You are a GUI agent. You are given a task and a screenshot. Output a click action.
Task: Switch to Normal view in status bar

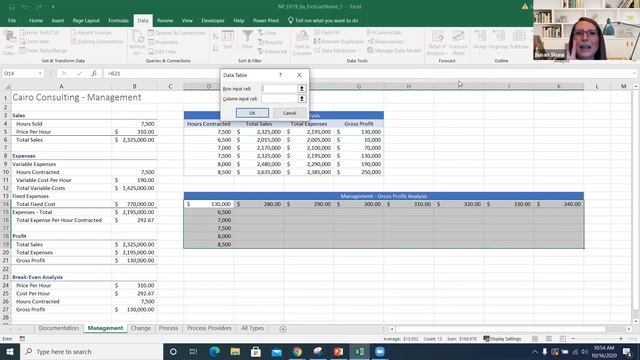(535, 339)
